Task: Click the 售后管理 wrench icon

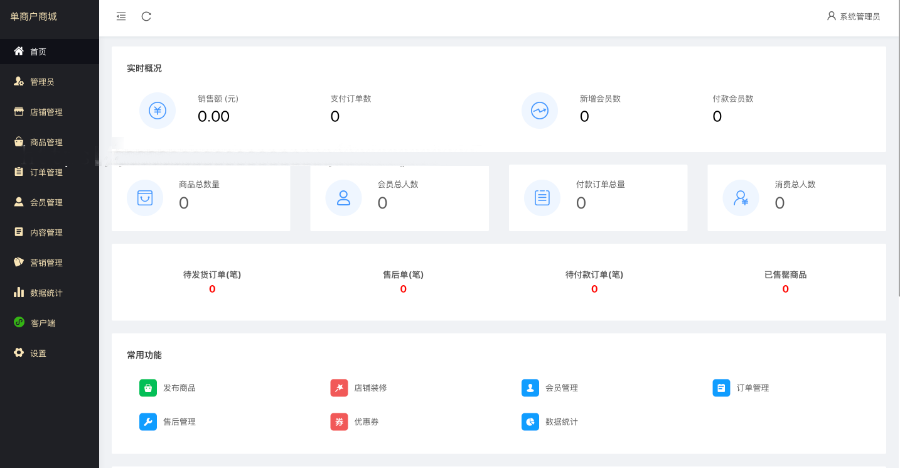Action: tap(148, 421)
